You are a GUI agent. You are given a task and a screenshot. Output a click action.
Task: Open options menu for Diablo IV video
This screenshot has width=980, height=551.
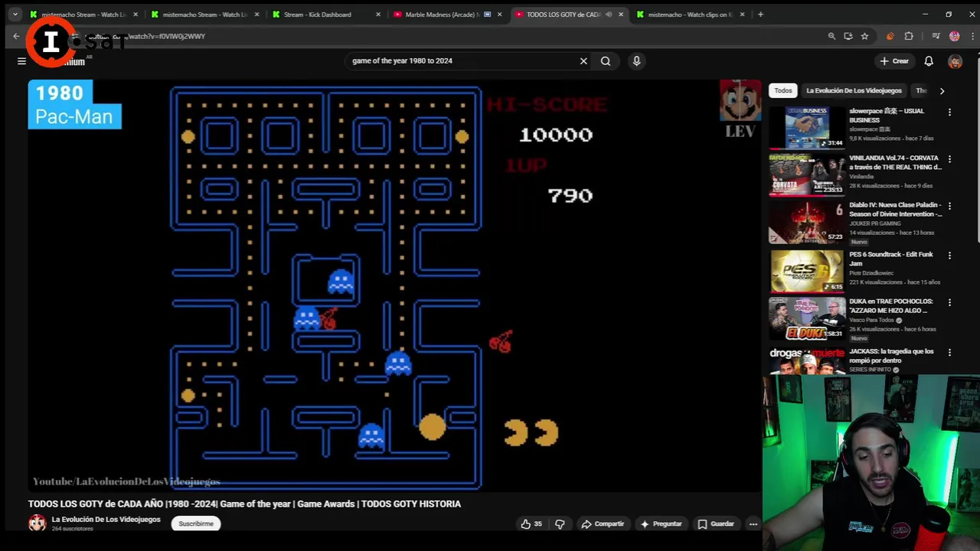click(x=949, y=207)
